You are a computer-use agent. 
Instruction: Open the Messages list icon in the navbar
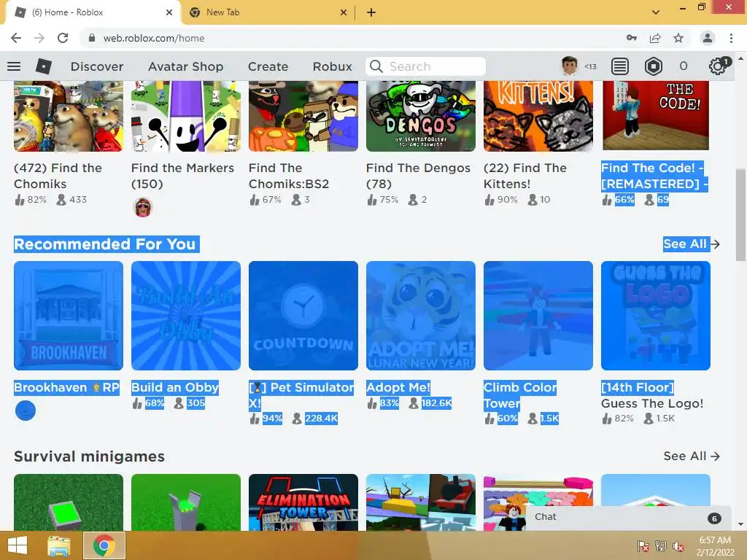pyautogui.click(x=619, y=66)
